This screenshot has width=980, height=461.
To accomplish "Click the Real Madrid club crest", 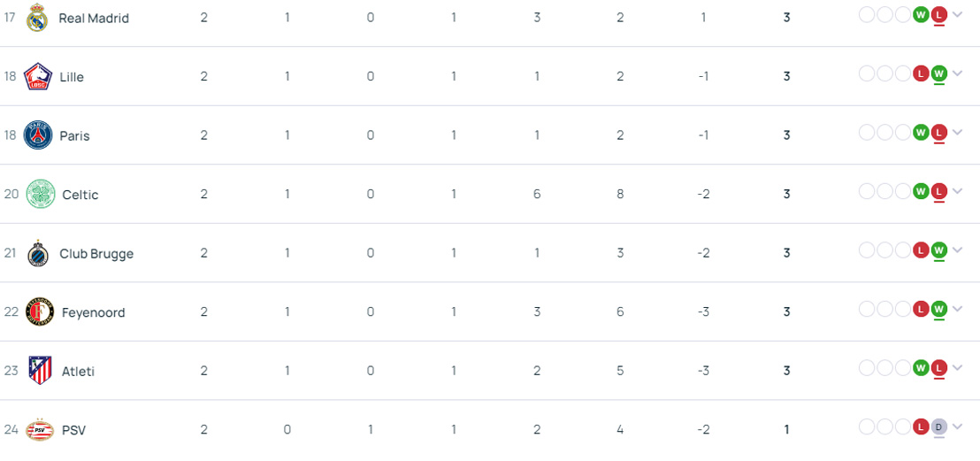I will point(37,18).
